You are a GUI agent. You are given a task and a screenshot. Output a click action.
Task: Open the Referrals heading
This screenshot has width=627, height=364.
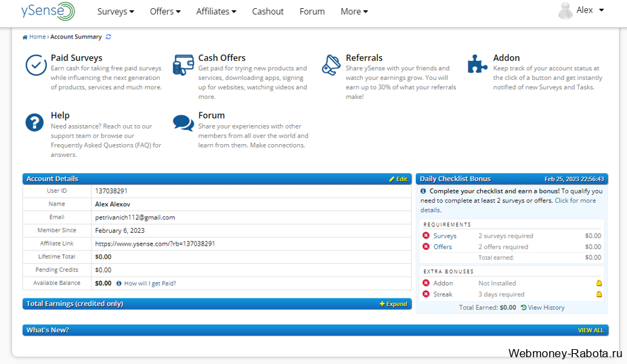click(364, 58)
